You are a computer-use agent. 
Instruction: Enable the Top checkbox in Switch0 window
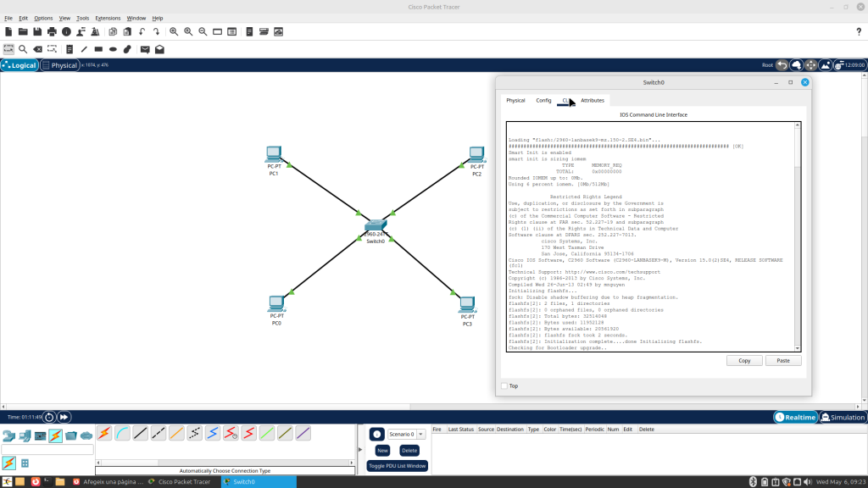(x=504, y=386)
